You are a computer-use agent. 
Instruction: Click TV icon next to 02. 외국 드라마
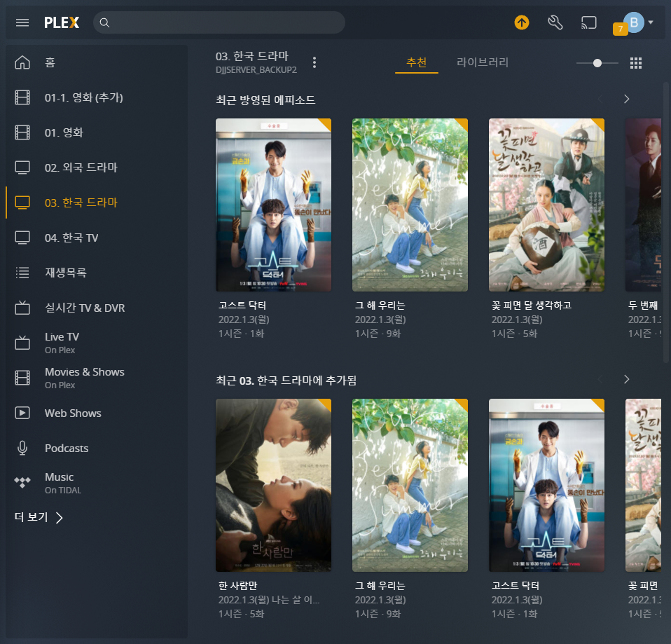[x=22, y=167]
